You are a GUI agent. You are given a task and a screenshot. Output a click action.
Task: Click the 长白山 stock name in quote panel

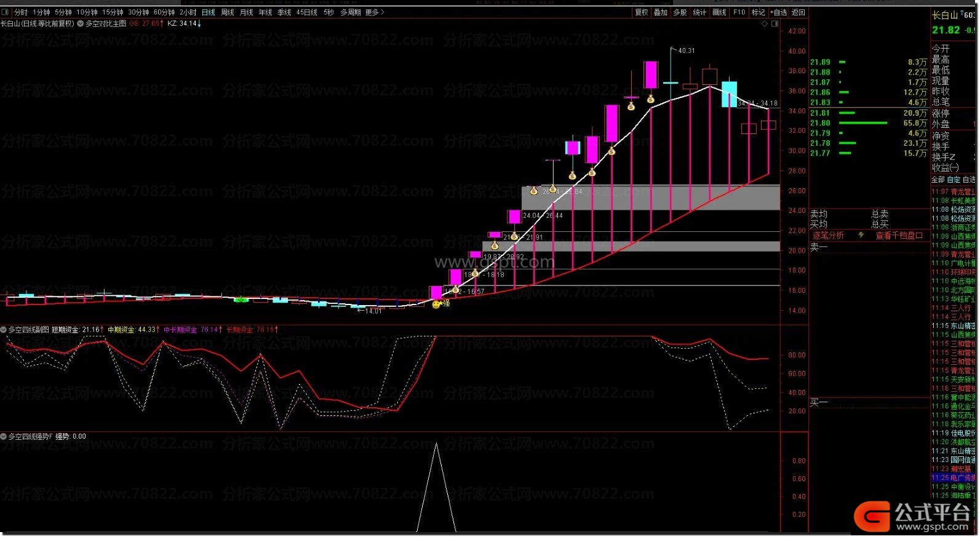(x=945, y=15)
